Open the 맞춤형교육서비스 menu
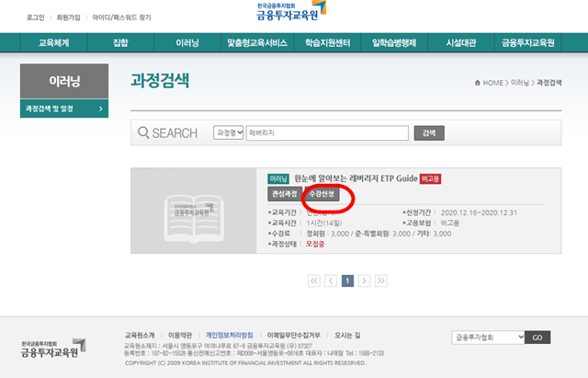Screen dimensions: 588x378 pyautogui.click(x=257, y=43)
